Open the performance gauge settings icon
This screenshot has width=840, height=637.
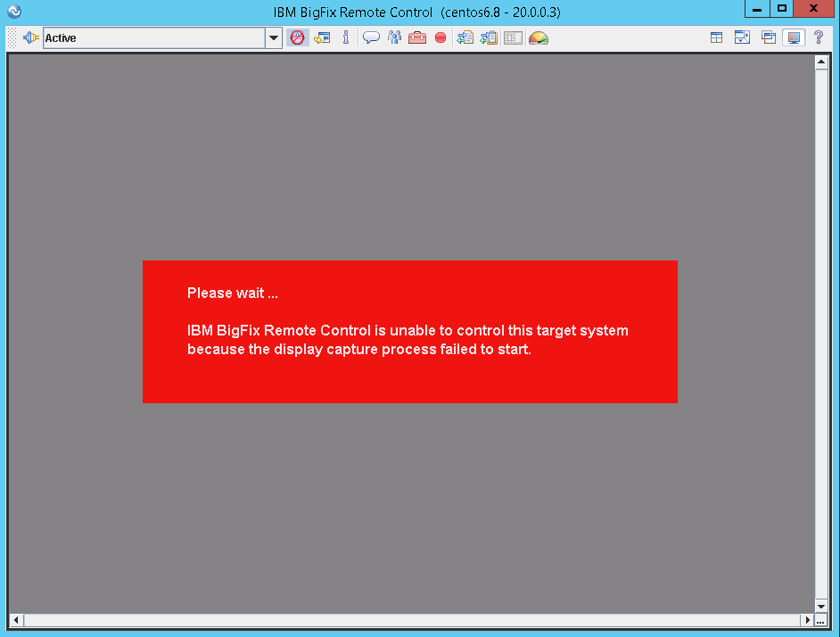pos(538,37)
